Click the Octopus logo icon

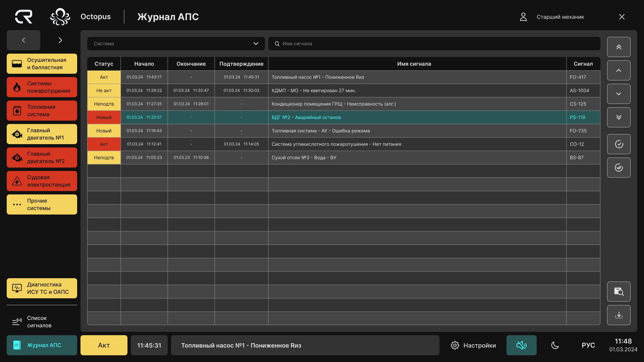[60, 17]
